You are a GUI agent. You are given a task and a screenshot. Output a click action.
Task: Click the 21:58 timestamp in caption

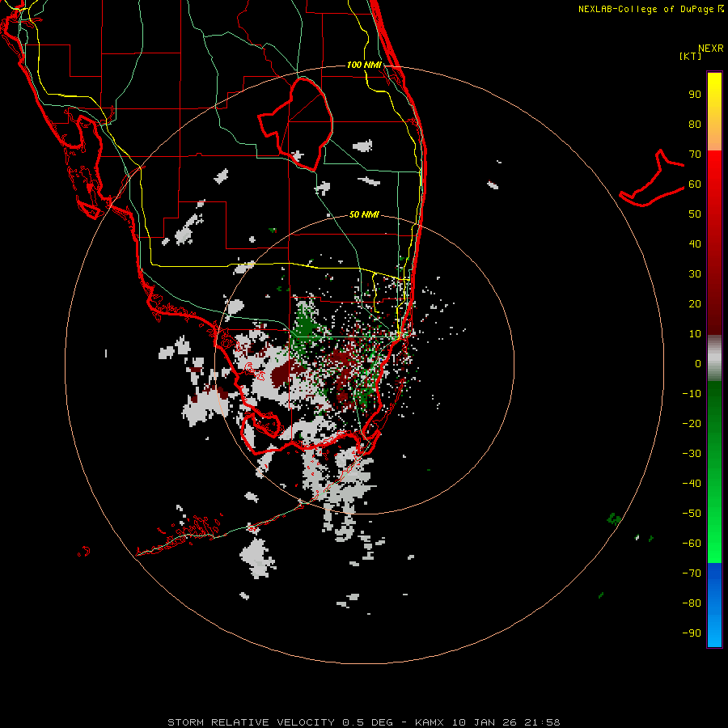click(x=542, y=722)
